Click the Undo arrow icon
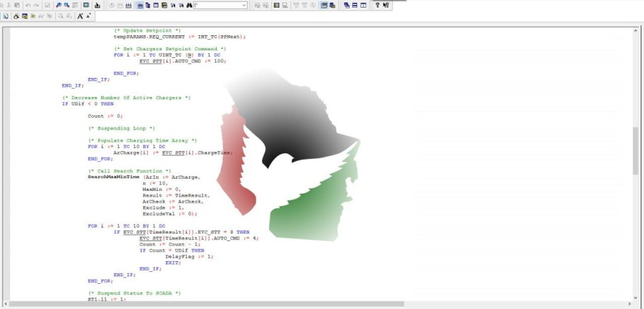This screenshot has width=644, height=309. (x=28, y=5)
